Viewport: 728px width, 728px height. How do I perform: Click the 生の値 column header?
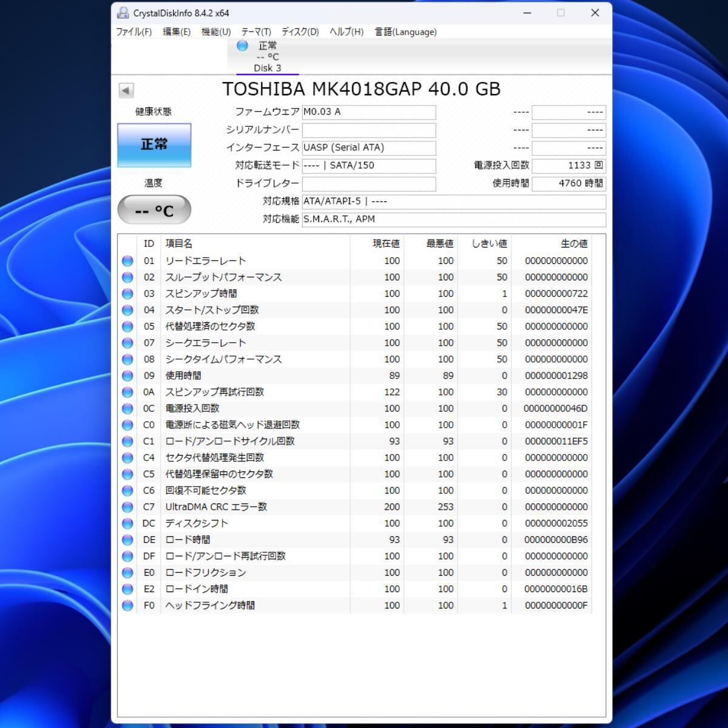pyautogui.click(x=573, y=243)
